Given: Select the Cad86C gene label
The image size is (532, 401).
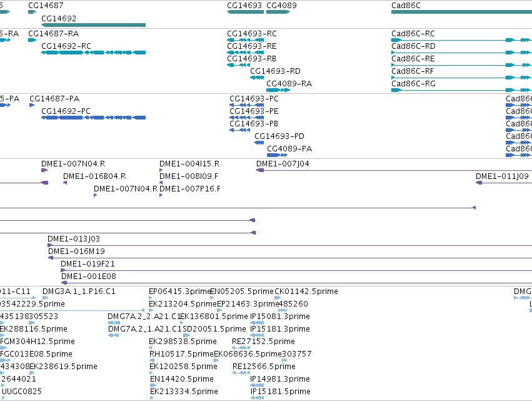Looking at the screenshot, I should click(x=406, y=6).
